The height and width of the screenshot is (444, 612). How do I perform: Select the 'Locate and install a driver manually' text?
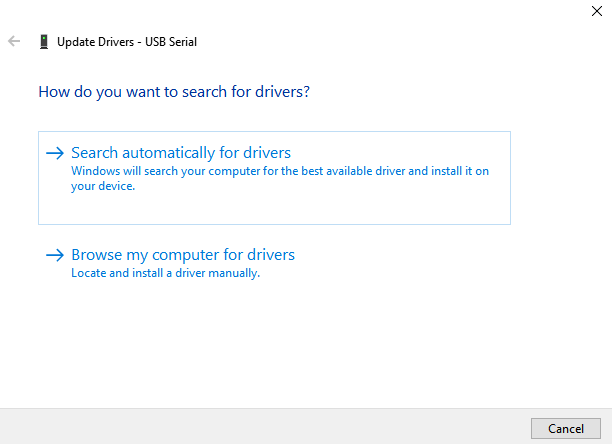pyautogui.click(x=165, y=273)
